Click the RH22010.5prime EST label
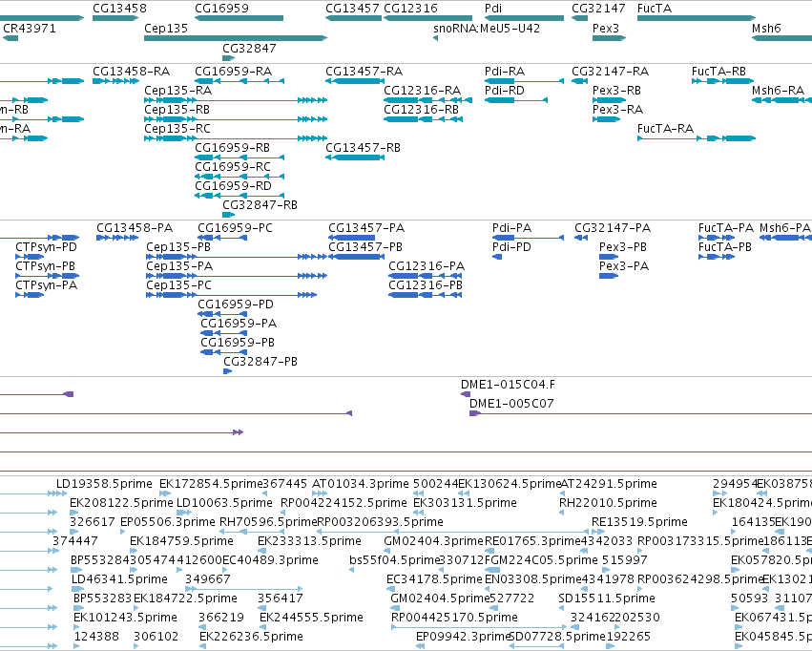812x651 pixels. [608, 503]
